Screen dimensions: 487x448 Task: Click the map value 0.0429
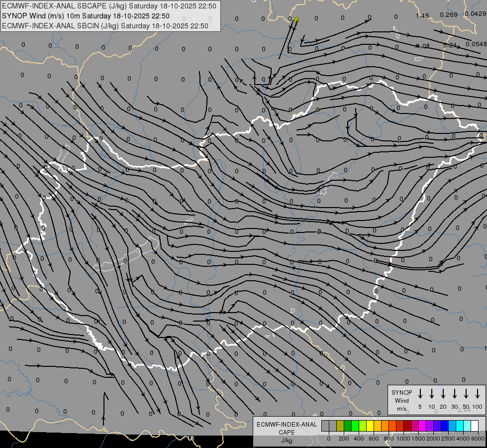[476, 13]
